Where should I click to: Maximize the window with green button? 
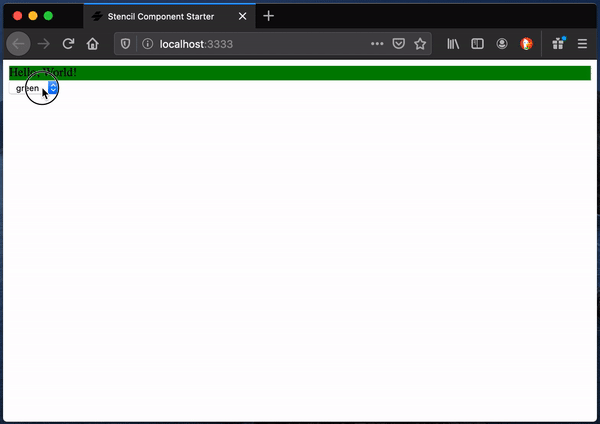pyautogui.click(x=48, y=16)
